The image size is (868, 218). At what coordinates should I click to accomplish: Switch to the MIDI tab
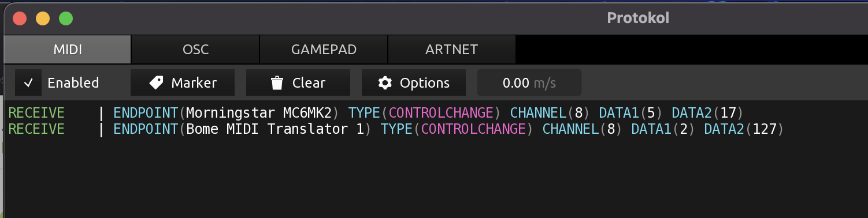(x=68, y=50)
